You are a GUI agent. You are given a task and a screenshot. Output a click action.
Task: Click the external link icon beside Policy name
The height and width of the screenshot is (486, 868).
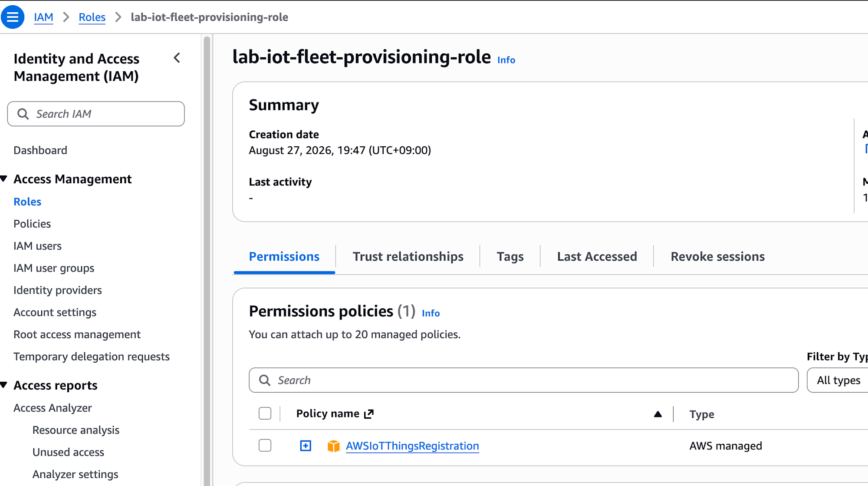point(369,414)
